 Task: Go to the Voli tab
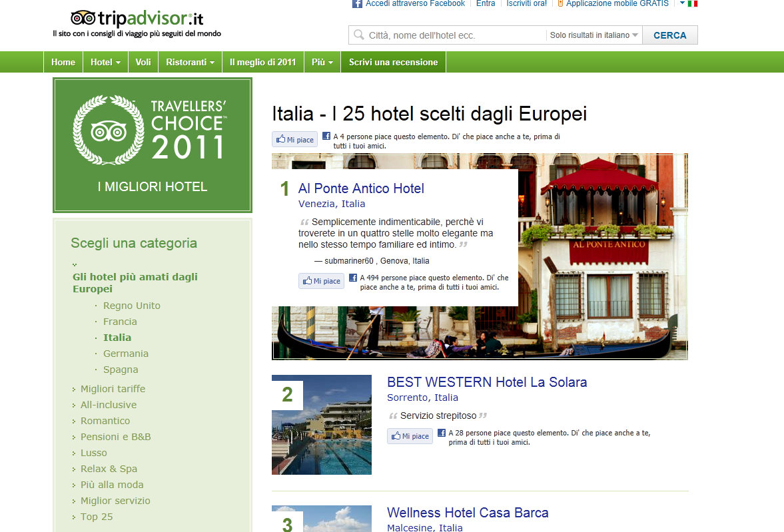[x=143, y=62]
